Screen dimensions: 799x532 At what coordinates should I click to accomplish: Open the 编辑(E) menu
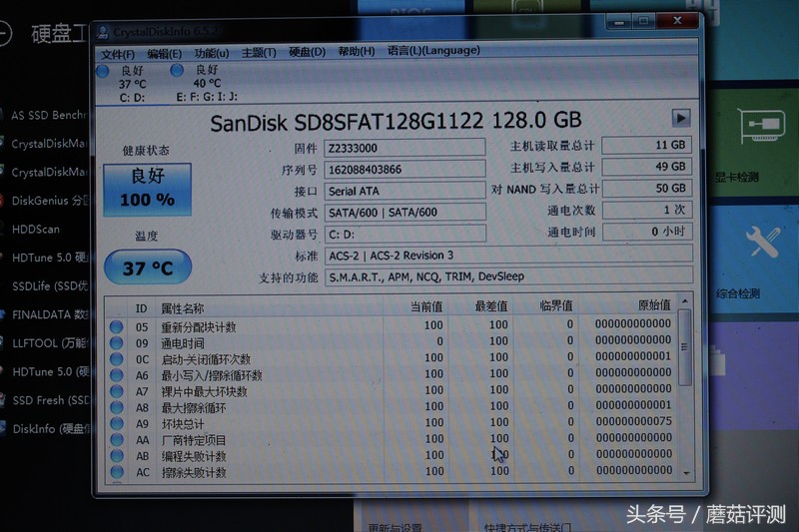tap(164, 54)
